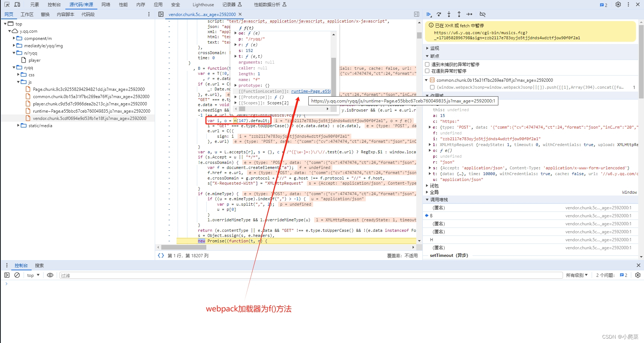Open runtime~Page.e55bbc67ceb760049835.js file
Viewport: 644px width, 343px height.
pyautogui.click(x=92, y=111)
